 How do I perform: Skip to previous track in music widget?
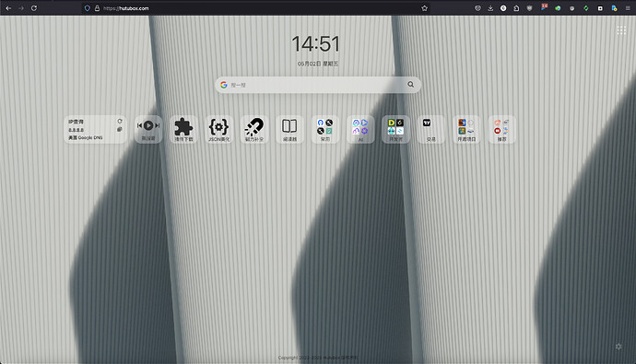pos(139,125)
